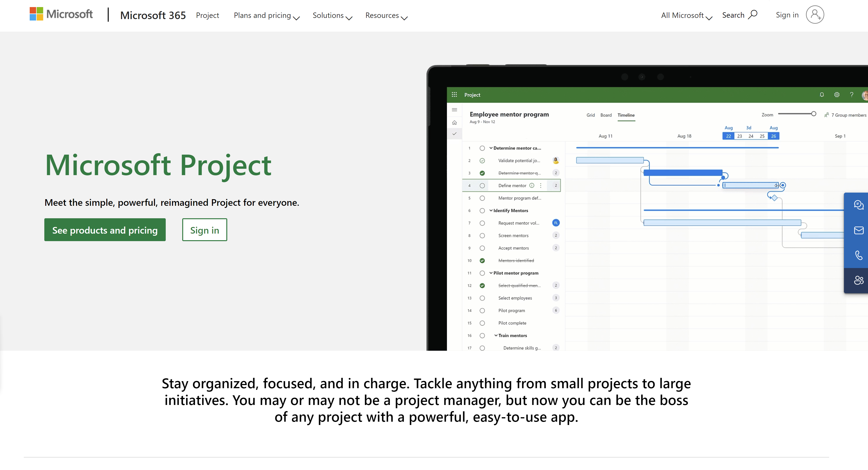Collapse the Train mentors group
This screenshot has height=470, width=868.
click(496, 335)
